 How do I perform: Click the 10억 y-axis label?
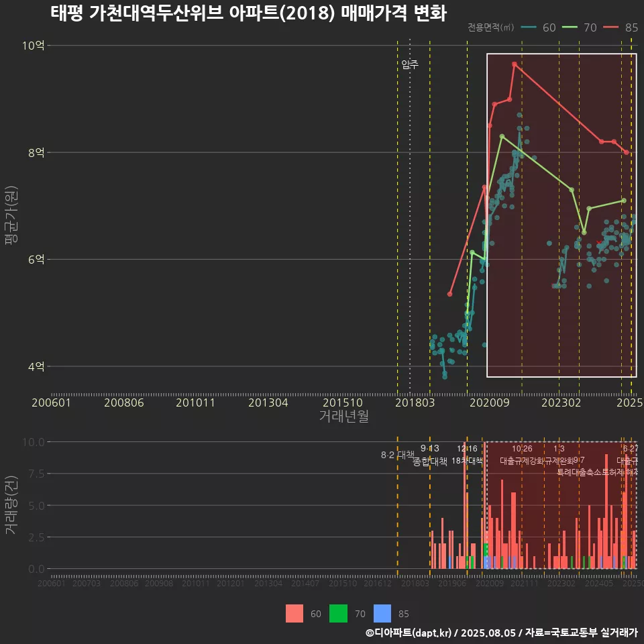[x=34, y=45]
